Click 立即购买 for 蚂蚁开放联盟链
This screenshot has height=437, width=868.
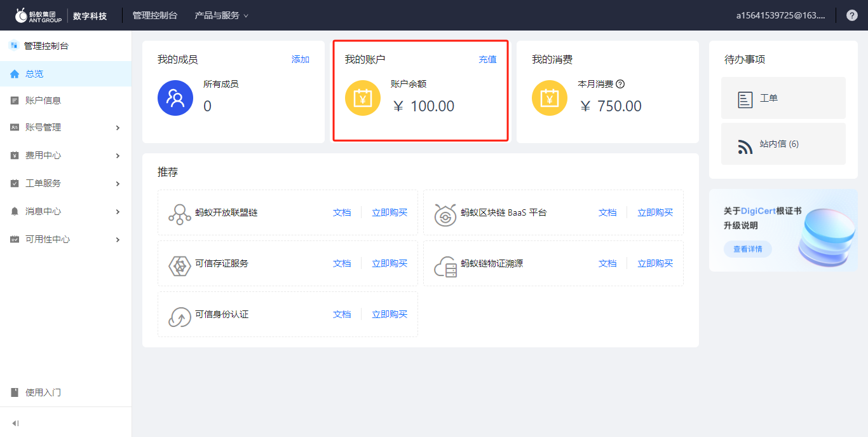pos(390,212)
